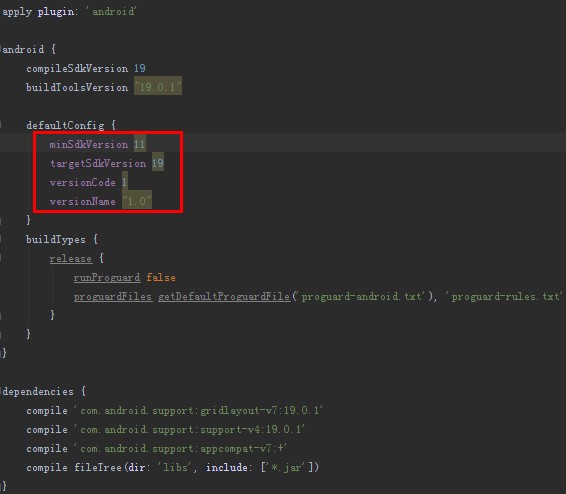Click the getDefaultProguardFile method call

[224, 297]
